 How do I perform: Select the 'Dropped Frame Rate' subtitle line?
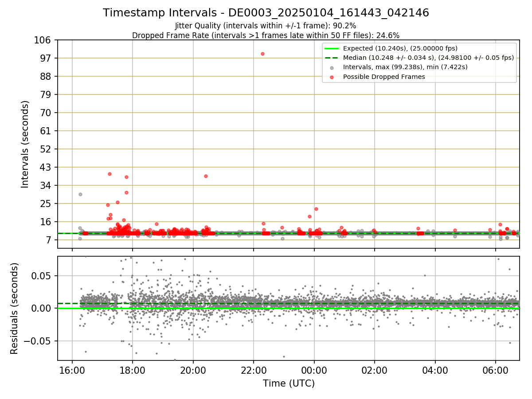tap(266, 35)
